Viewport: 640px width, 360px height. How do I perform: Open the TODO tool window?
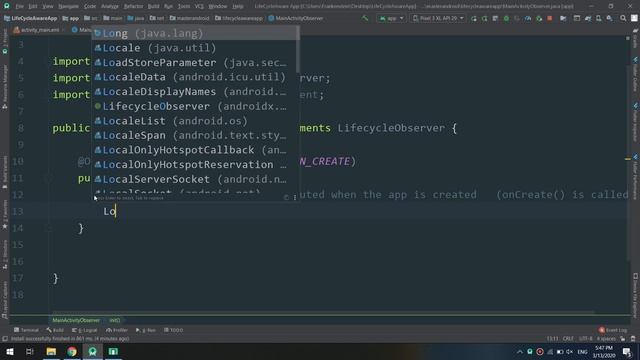pos(173,330)
